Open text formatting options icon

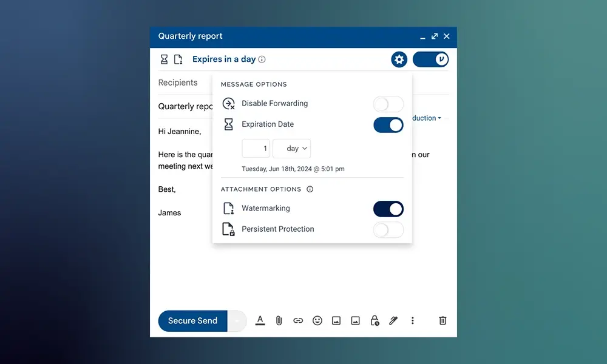click(260, 320)
